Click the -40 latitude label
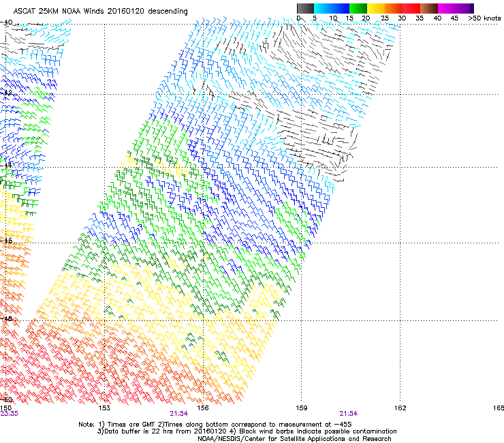 [x=6, y=22]
